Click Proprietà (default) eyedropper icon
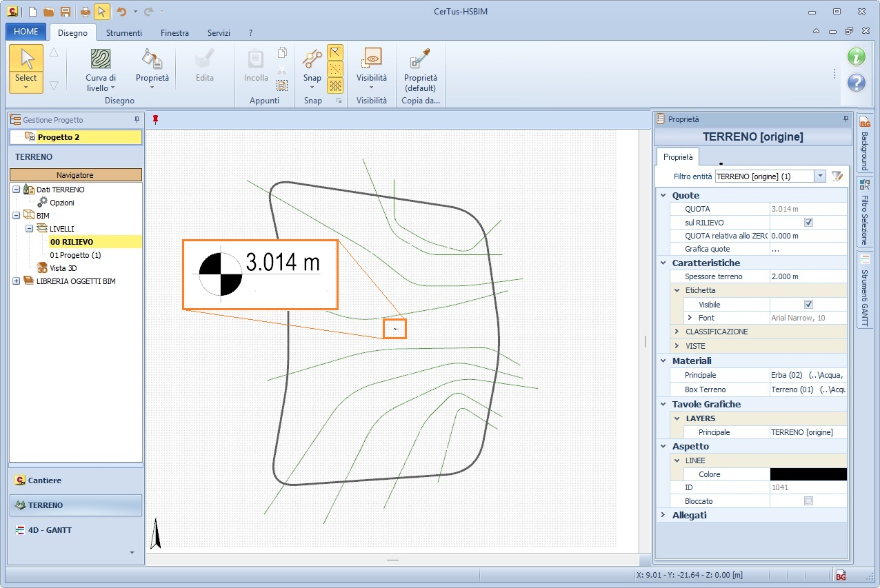 (420, 61)
